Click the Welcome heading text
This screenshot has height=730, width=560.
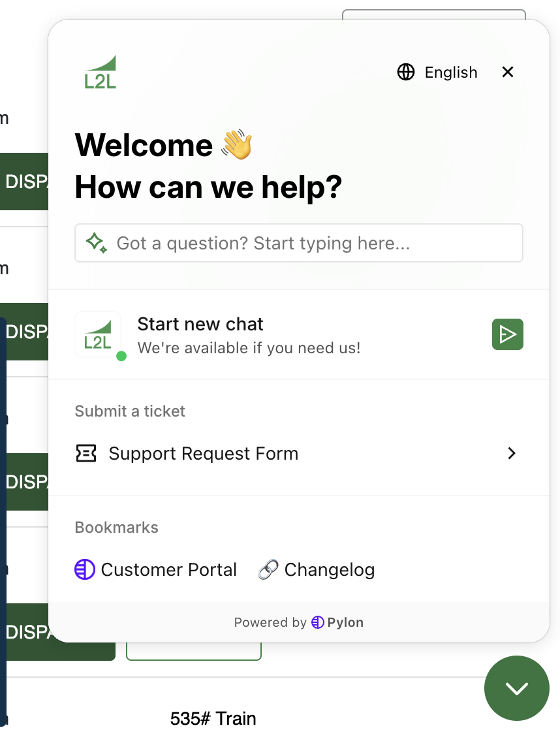(x=144, y=145)
